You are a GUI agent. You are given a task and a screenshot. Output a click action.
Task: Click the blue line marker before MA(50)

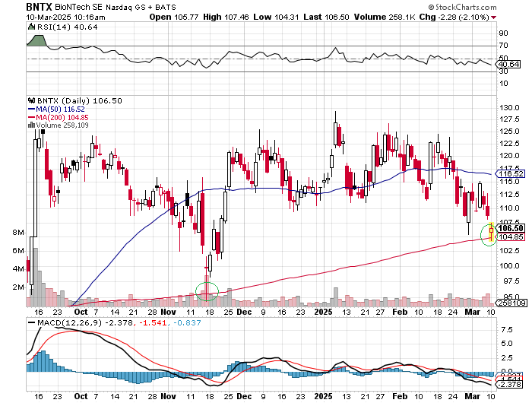32,109
